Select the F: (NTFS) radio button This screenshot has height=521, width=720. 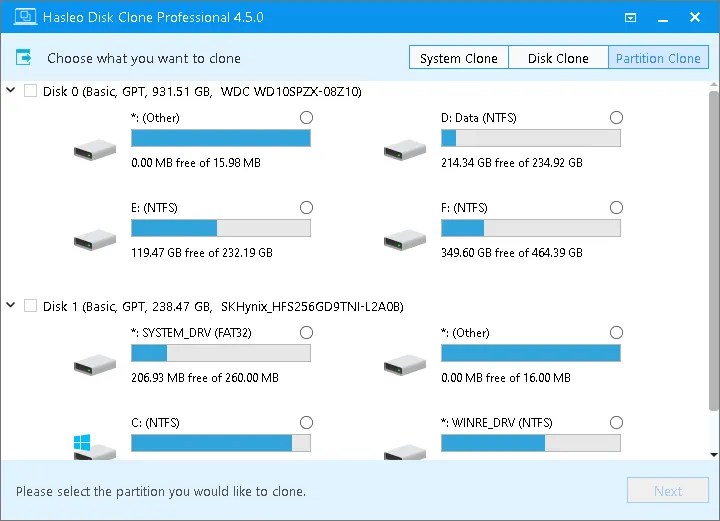(x=616, y=207)
